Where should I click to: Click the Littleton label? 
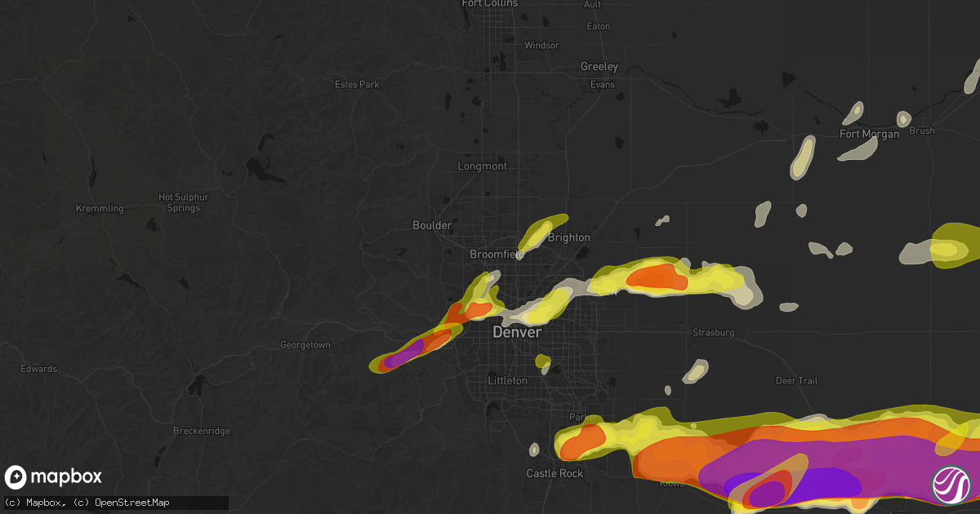point(507,381)
